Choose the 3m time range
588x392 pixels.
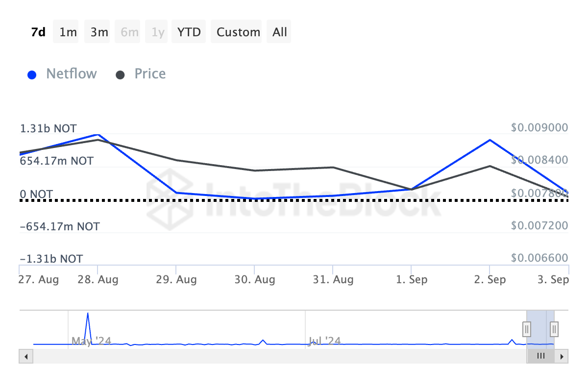(x=99, y=32)
